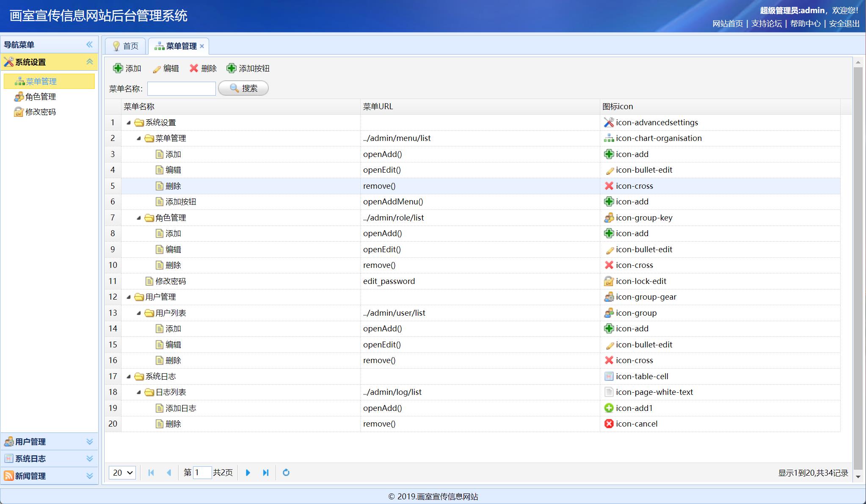This screenshot has height=504, width=866.
Task: Jump to last page in pagination
Action: tap(266, 473)
